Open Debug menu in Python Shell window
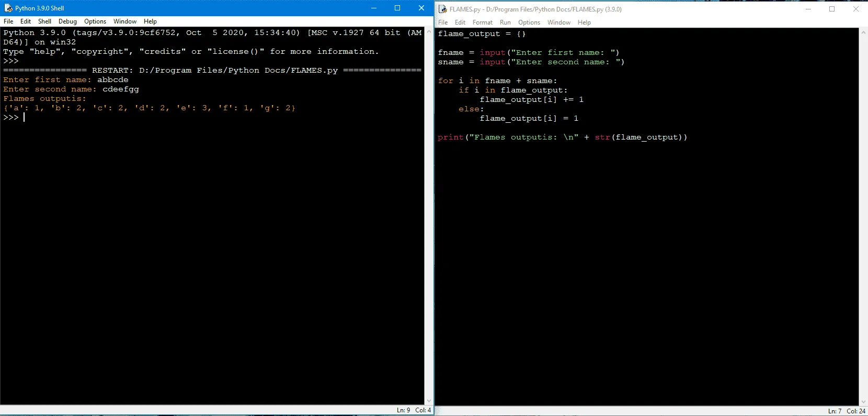Screen dimensions: 868x416 tap(67, 21)
